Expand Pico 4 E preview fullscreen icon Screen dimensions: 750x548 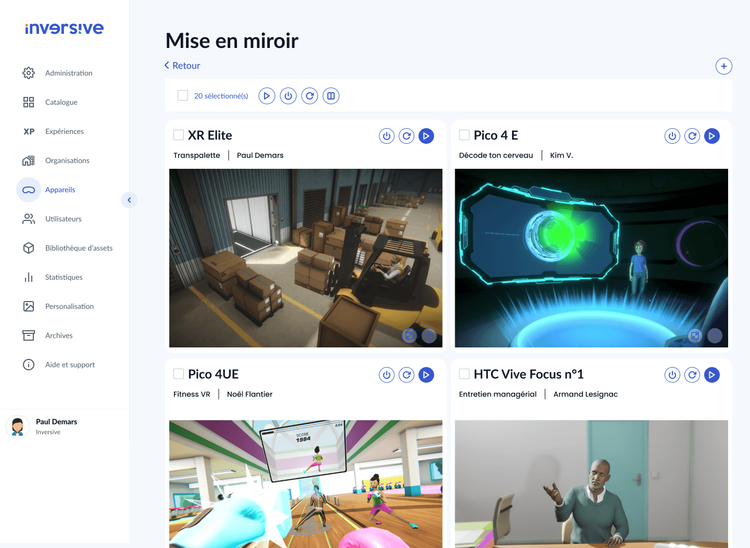point(695,336)
